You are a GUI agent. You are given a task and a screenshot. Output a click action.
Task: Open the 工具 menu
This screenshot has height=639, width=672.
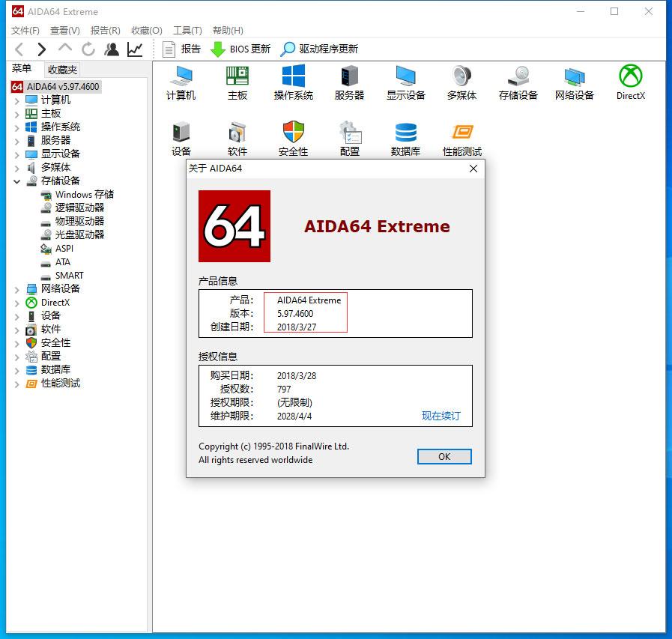(187, 31)
